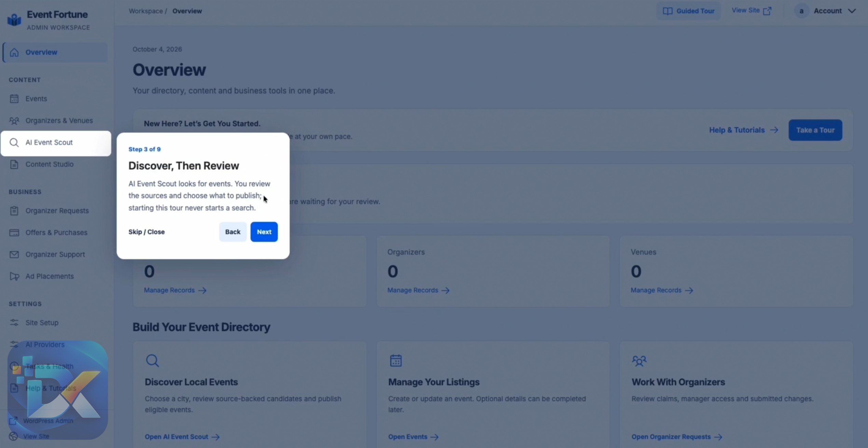The image size is (868, 448).
Task: Open the Ad Placements flag icon
Action: click(x=14, y=276)
